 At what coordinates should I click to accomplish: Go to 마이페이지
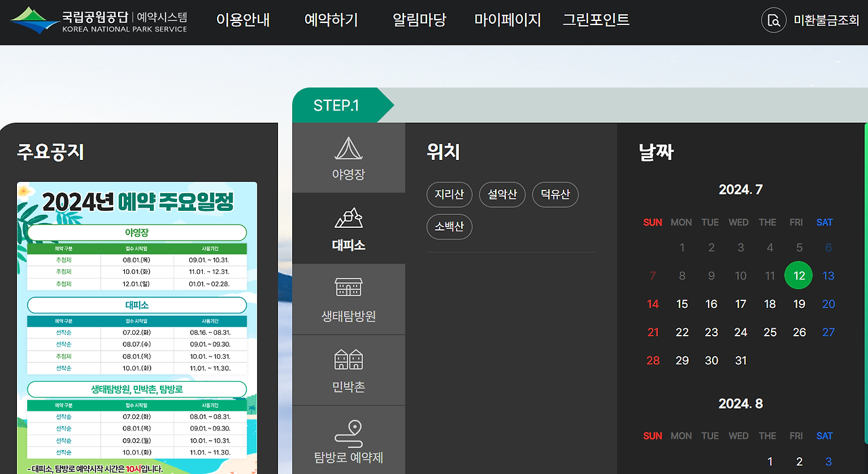click(x=507, y=20)
